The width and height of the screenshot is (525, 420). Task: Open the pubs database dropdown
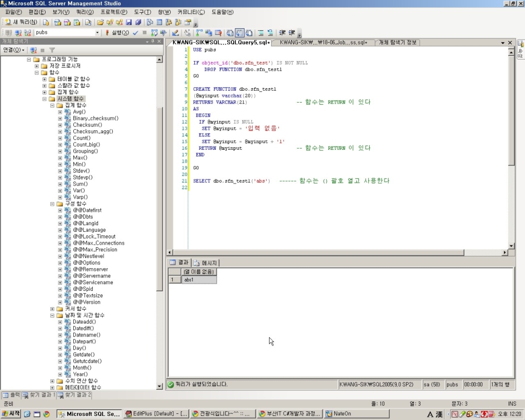tap(97, 32)
